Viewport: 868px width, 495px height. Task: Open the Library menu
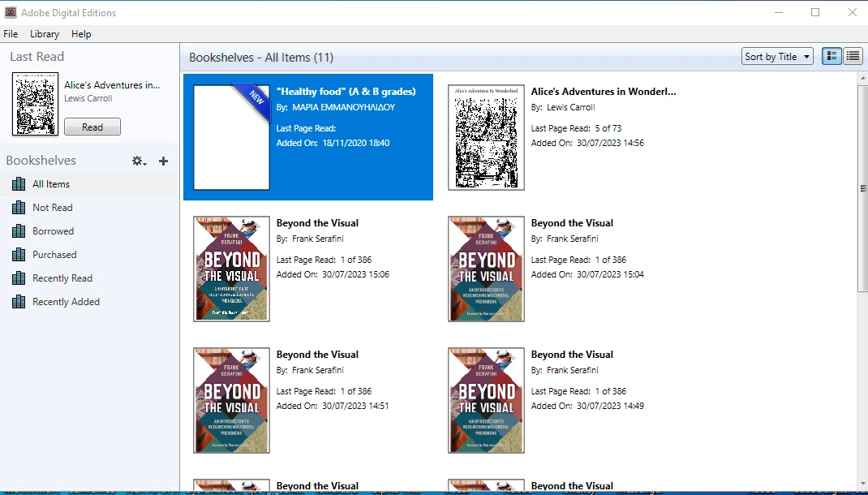[45, 34]
